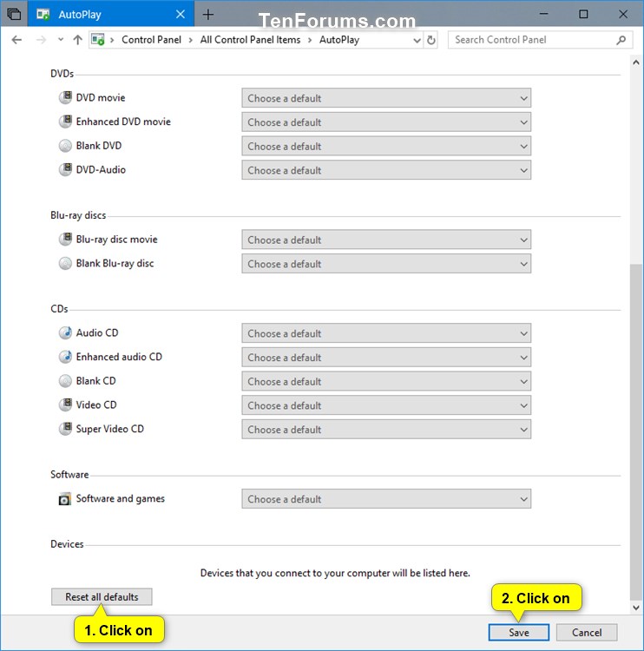Click the Software and games icon
This screenshot has height=651, width=644.
tap(65, 498)
